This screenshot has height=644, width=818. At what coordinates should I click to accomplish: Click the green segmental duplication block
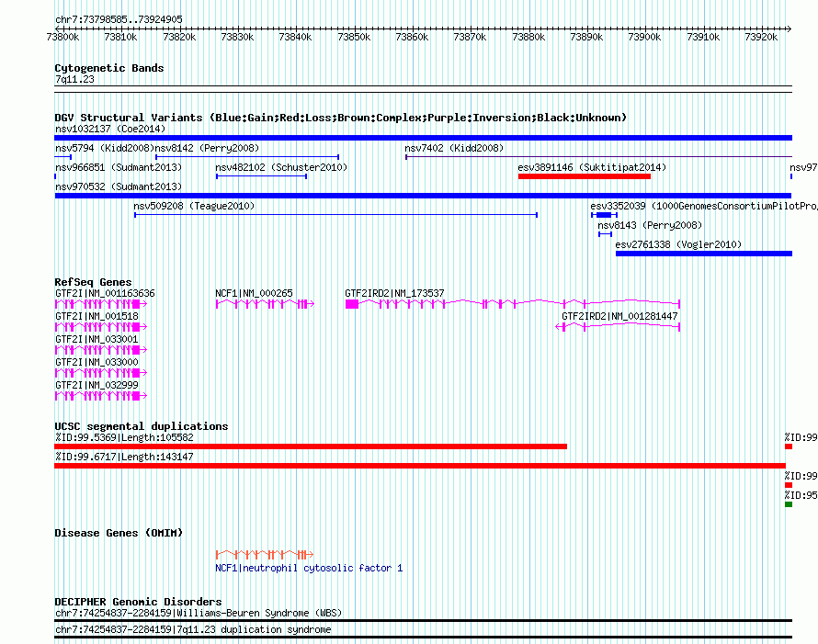click(789, 504)
